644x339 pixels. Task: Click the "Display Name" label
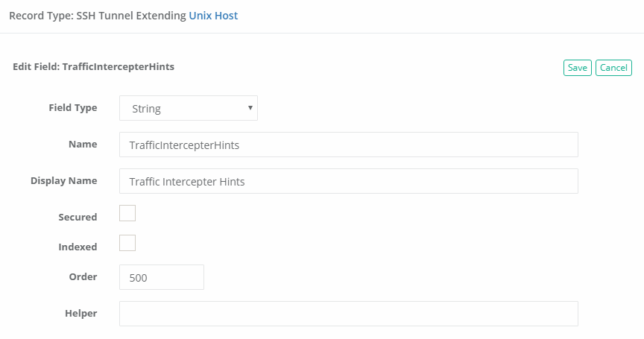pyautogui.click(x=63, y=180)
